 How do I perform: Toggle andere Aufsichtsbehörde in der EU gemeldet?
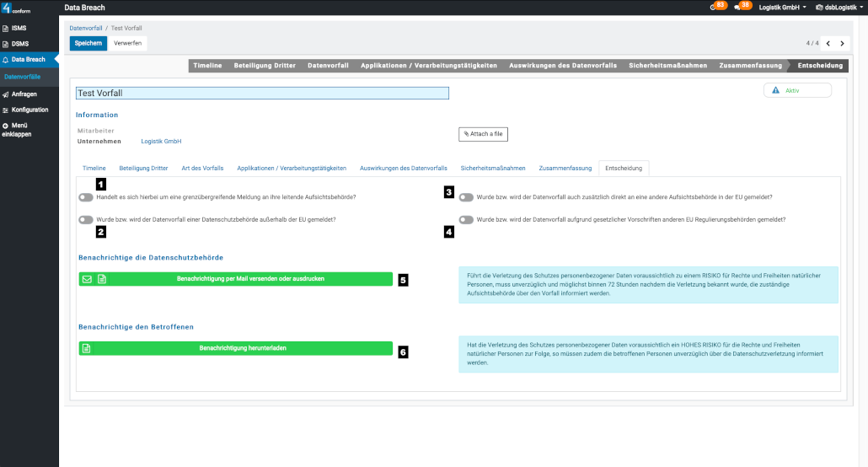point(466,197)
